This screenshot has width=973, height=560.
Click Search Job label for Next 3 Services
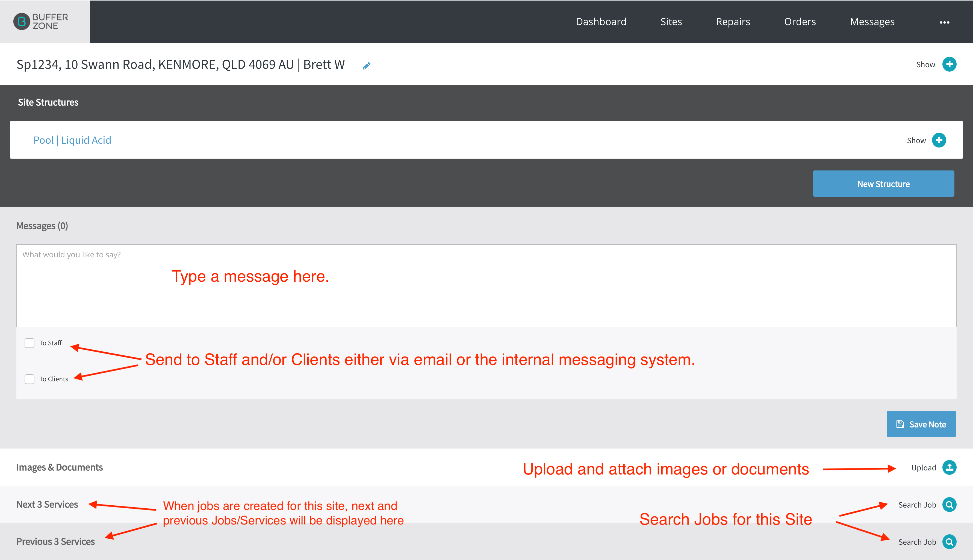click(917, 505)
